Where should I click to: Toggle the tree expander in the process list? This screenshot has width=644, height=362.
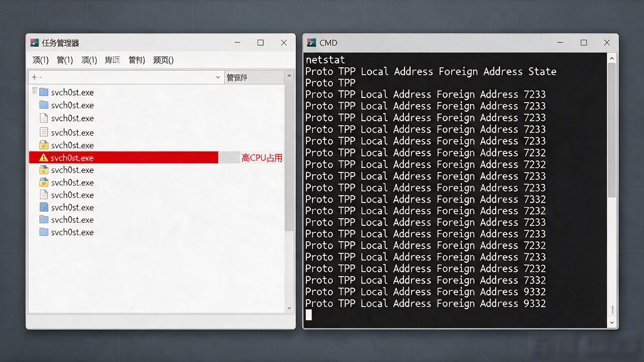(34, 91)
